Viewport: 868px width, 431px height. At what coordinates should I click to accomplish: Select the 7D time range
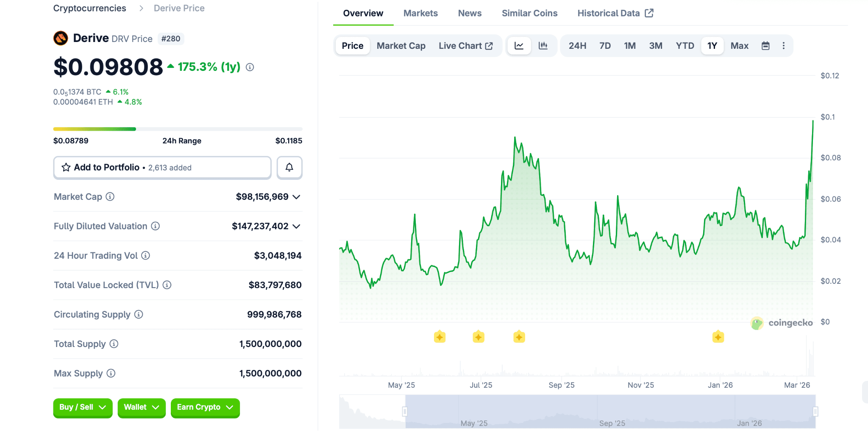pos(605,46)
